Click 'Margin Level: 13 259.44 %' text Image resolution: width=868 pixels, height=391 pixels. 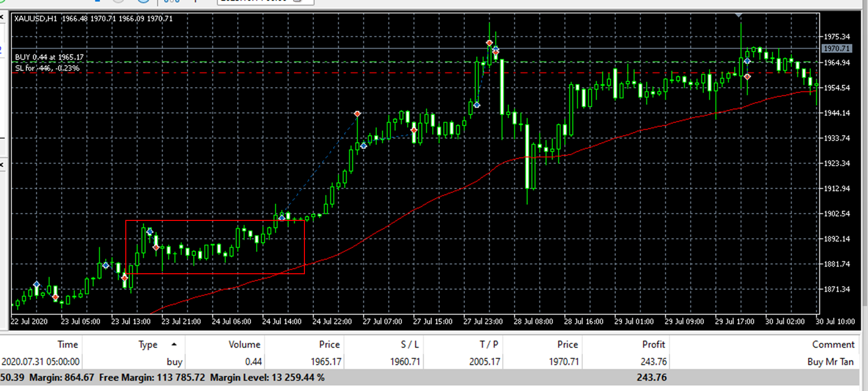pos(267,377)
